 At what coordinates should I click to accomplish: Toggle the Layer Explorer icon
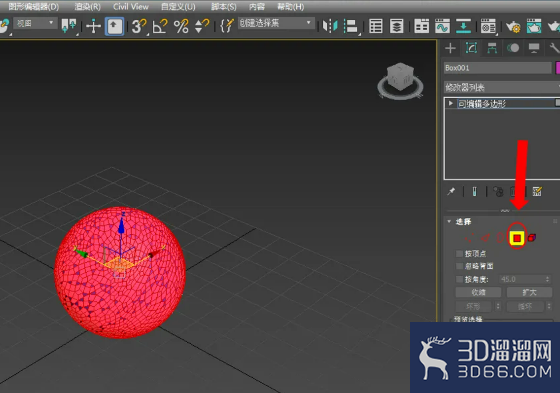coord(396,26)
